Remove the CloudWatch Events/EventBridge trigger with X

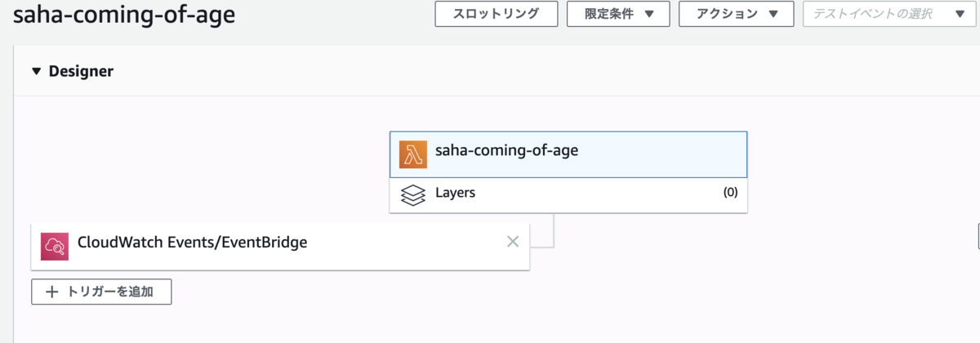click(513, 242)
